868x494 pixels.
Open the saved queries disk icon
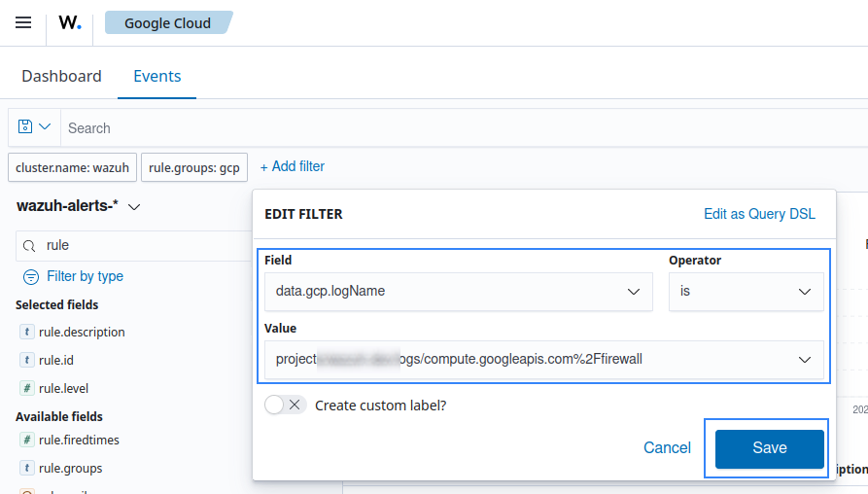26,127
